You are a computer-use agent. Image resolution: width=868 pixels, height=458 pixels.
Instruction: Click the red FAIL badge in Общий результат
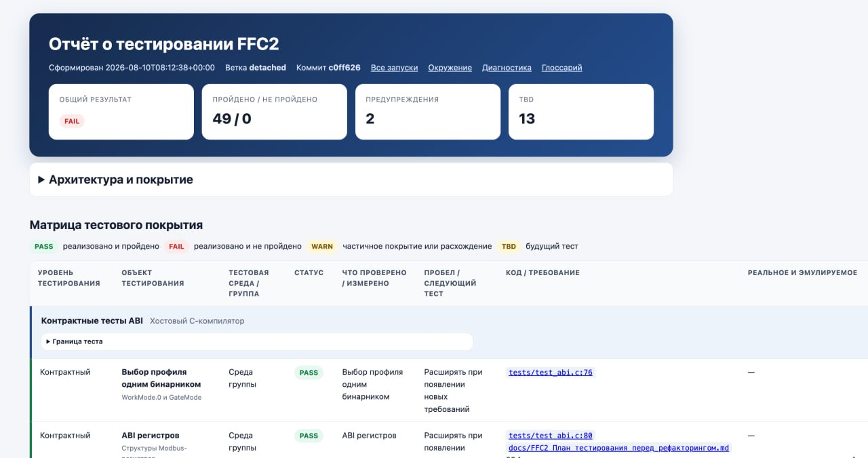(72, 121)
